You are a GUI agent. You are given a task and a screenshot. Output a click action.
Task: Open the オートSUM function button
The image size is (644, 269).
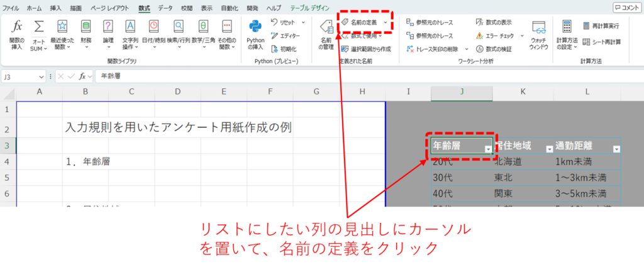click(39, 28)
